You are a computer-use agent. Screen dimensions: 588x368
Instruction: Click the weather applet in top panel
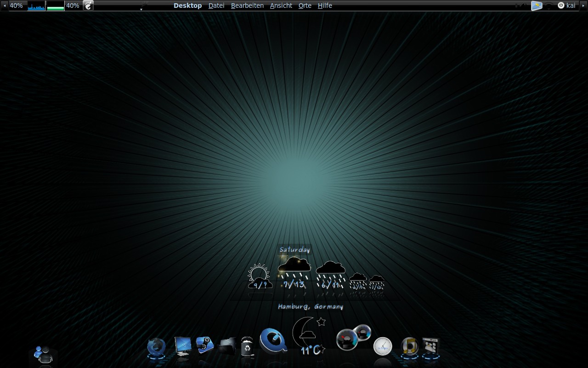(x=537, y=6)
